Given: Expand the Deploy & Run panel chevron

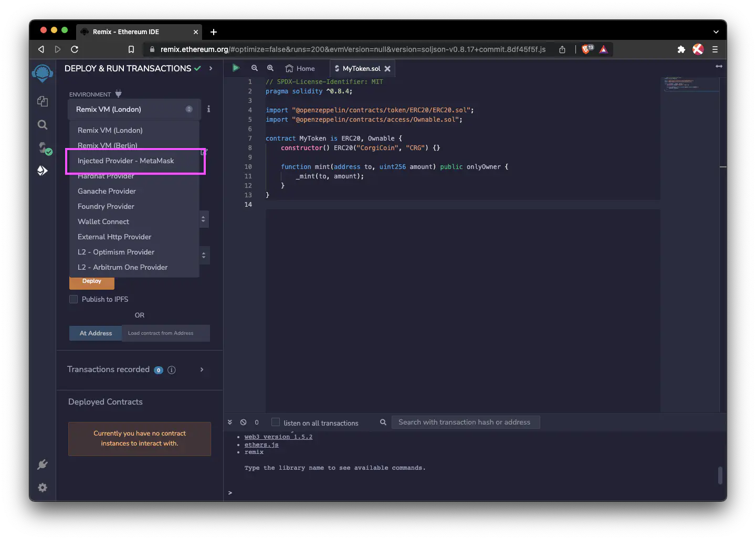Looking at the screenshot, I should [211, 68].
